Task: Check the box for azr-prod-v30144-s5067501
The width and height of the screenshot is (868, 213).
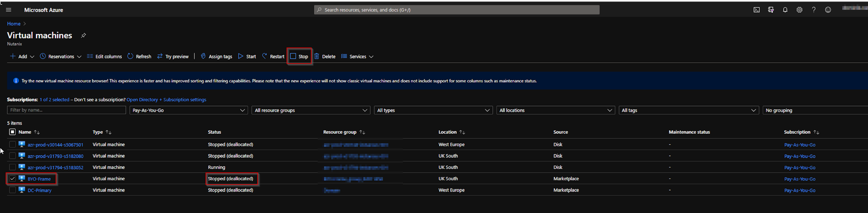Action: (13, 144)
